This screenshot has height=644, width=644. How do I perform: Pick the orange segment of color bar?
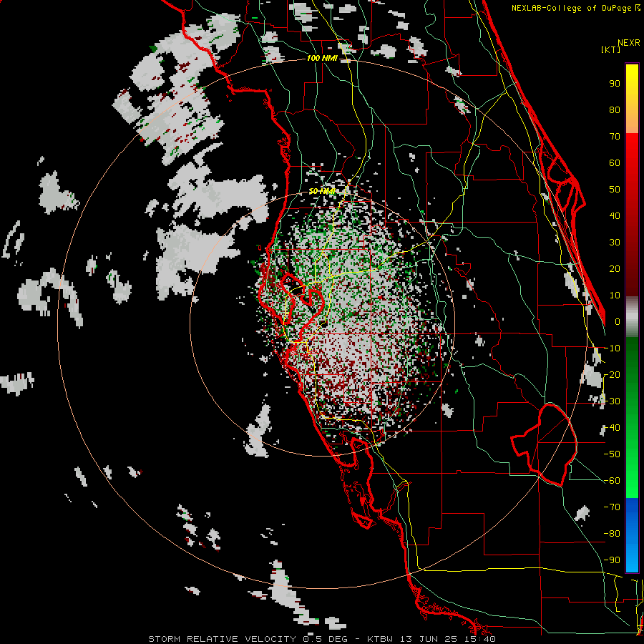pos(632,122)
